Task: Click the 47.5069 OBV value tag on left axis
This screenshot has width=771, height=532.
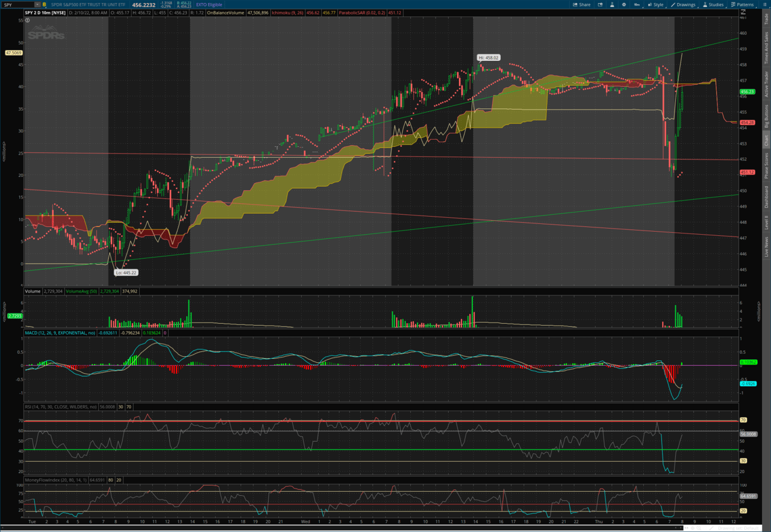Action: pyautogui.click(x=13, y=53)
